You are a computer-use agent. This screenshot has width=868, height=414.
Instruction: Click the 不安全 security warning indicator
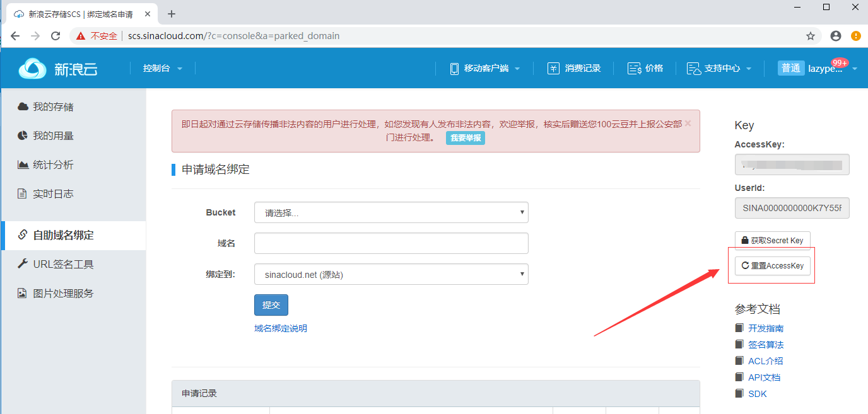click(97, 36)
